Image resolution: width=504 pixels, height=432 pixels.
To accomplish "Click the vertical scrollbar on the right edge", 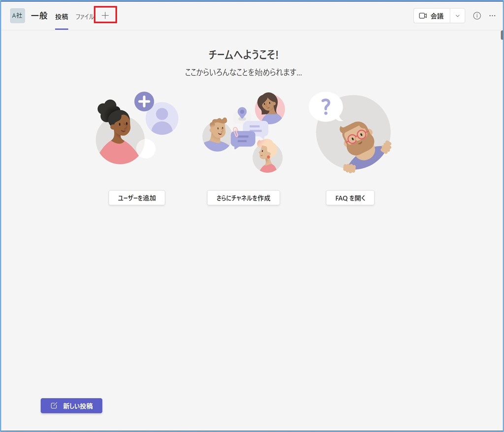I will [x=502, y=35].
